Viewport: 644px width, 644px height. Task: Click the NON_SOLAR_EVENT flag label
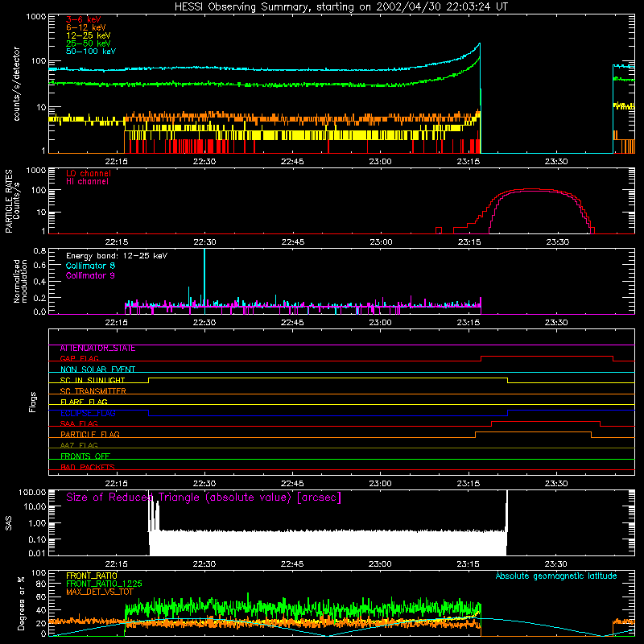click(x=97, y=369)
